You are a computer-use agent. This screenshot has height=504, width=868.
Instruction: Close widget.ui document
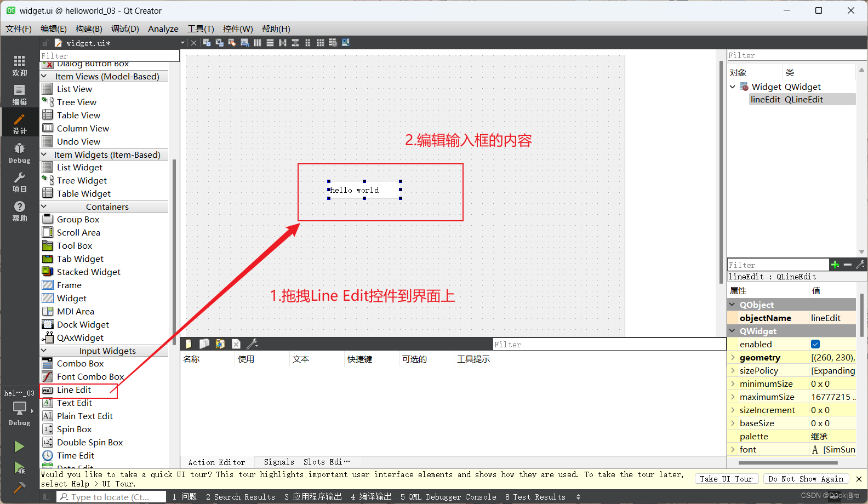click(x=193, y=43)
